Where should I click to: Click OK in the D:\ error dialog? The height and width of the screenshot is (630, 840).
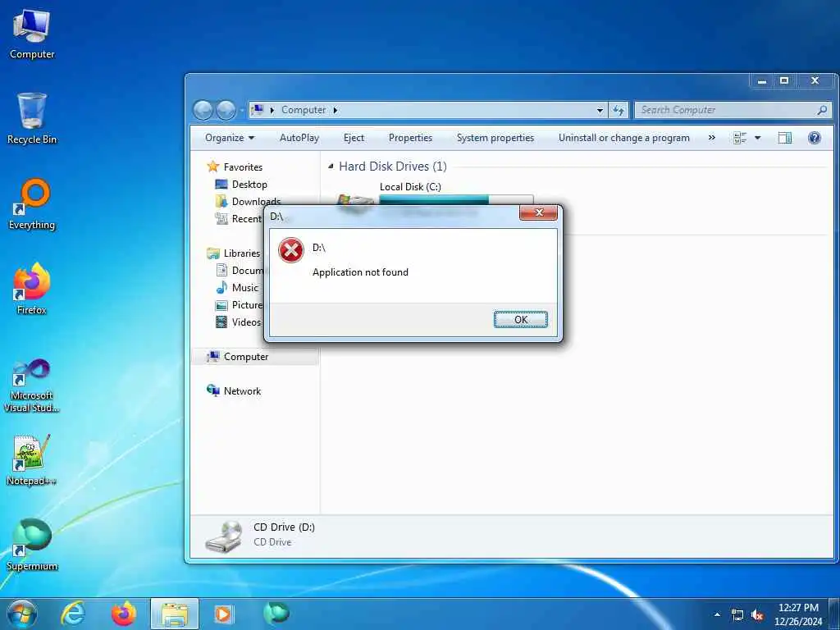(520, 320)
